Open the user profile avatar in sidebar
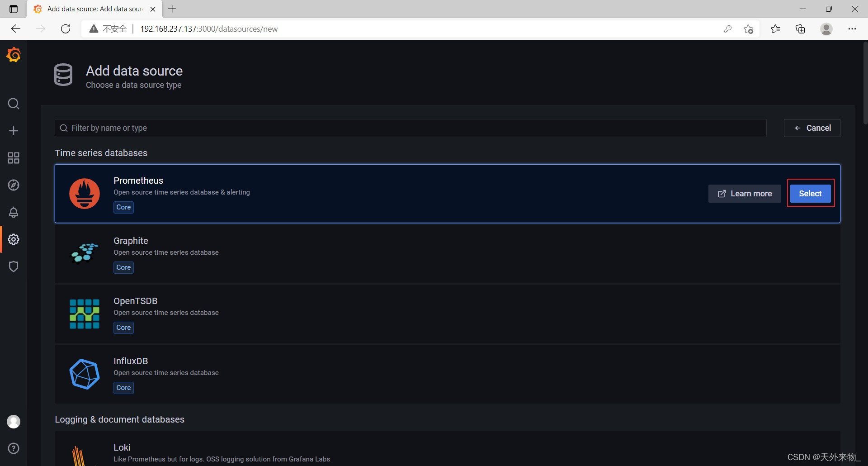The height and width of the screenshot is (466, 868). 14,422
